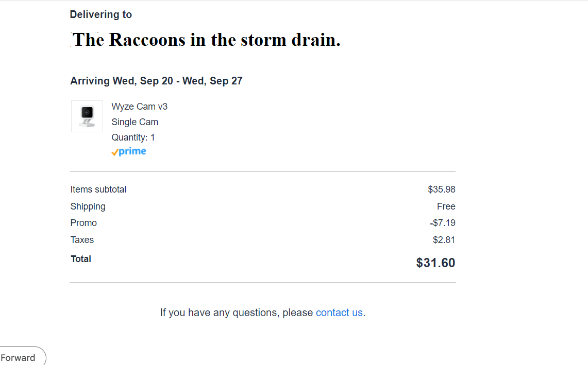Click the $2.81 tax amount

444,240
